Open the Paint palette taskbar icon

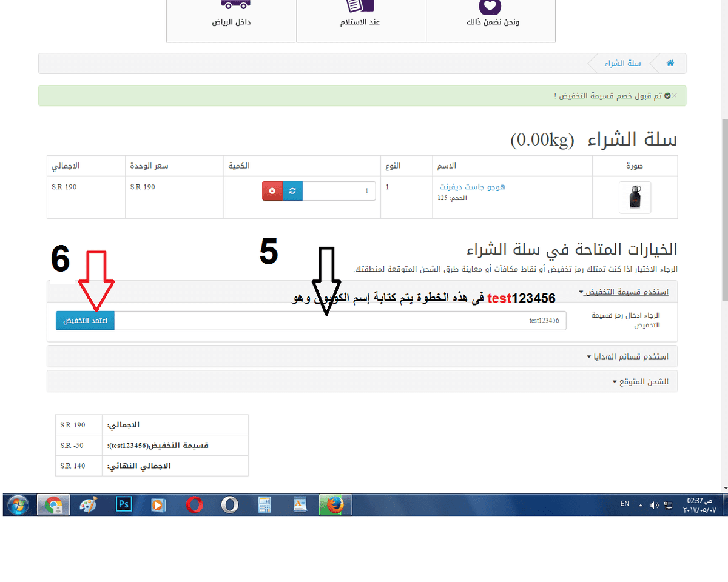tap(89, 504)
